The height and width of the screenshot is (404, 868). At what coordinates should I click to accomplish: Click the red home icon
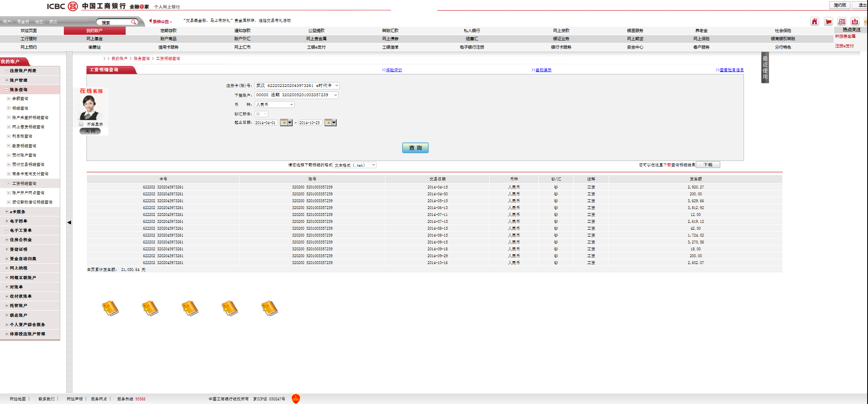pyautogui.click(x=814, y=21)
